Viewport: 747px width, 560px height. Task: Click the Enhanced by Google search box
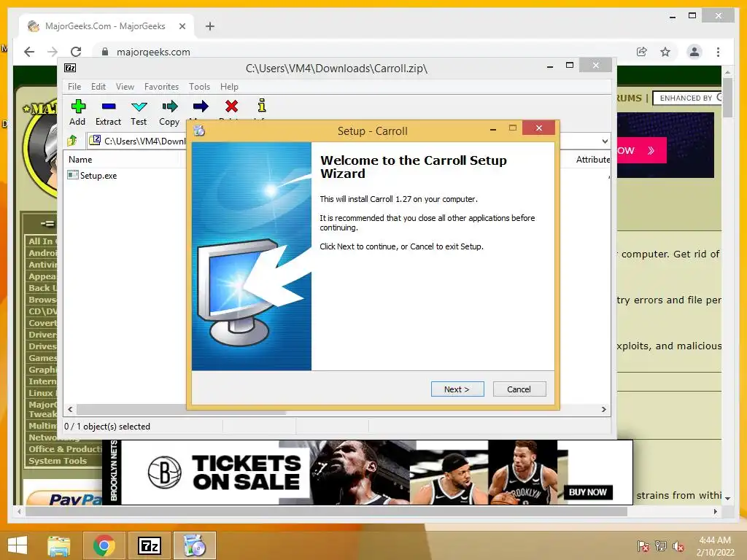point(689,98)
